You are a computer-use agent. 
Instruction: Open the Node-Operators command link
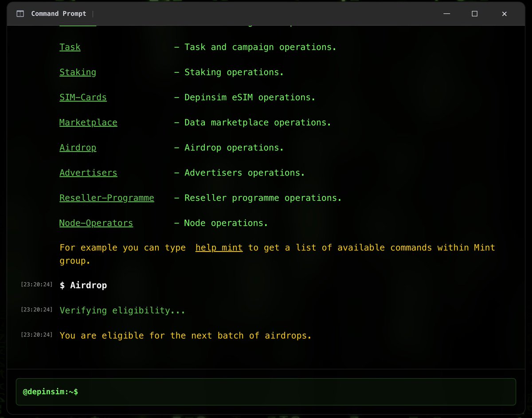point(96,223)
